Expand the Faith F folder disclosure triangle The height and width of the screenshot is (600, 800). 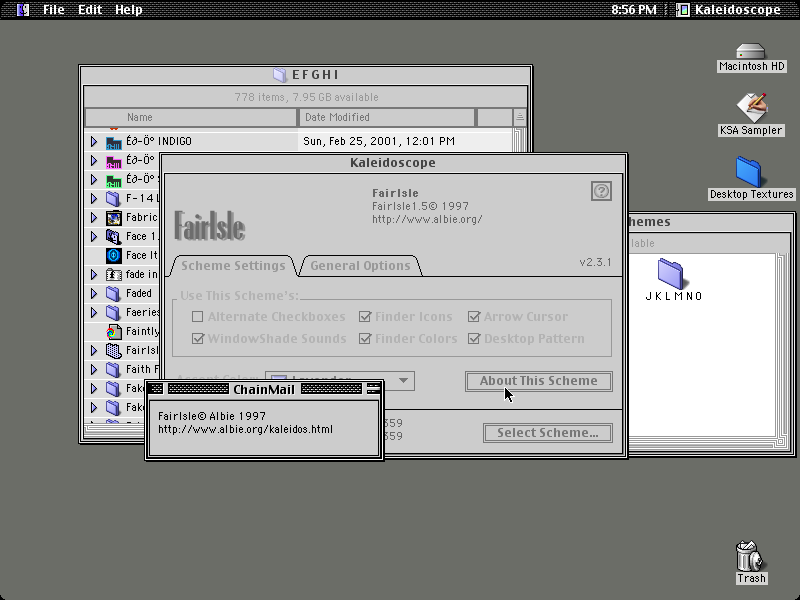click(94, 369)
